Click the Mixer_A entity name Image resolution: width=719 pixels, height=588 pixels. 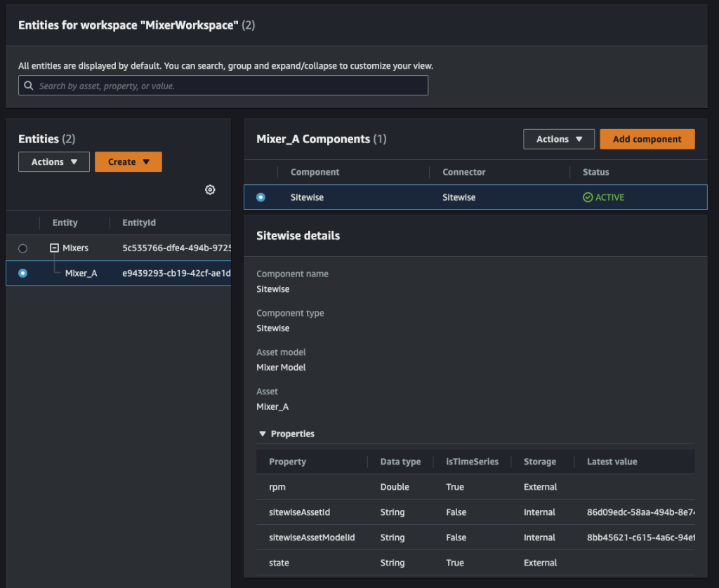[x=81, y=273]
